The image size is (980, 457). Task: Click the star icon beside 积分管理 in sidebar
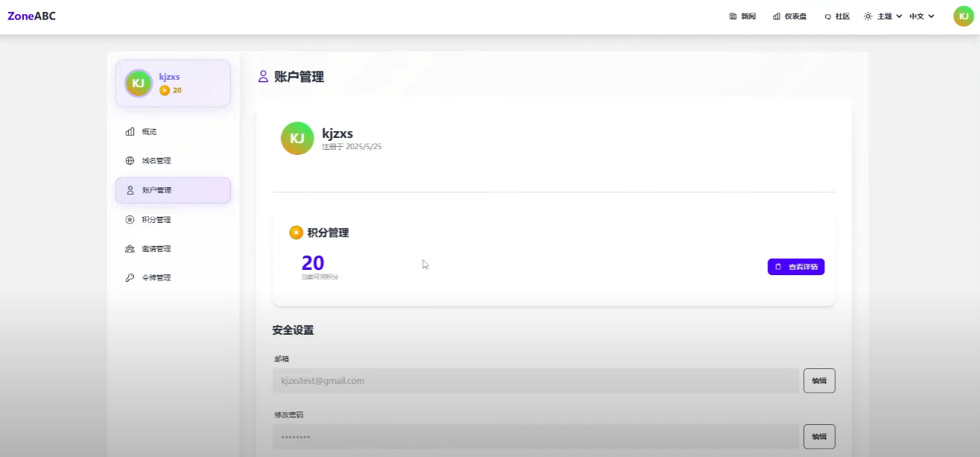pyautogui.click(x=130, y=220)
